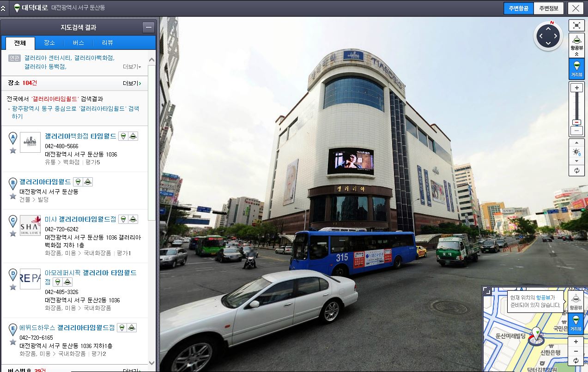The width and height of the screenshot is (588, 372).
Task: Bookmark result D with star icon
Action: (13, 287)
